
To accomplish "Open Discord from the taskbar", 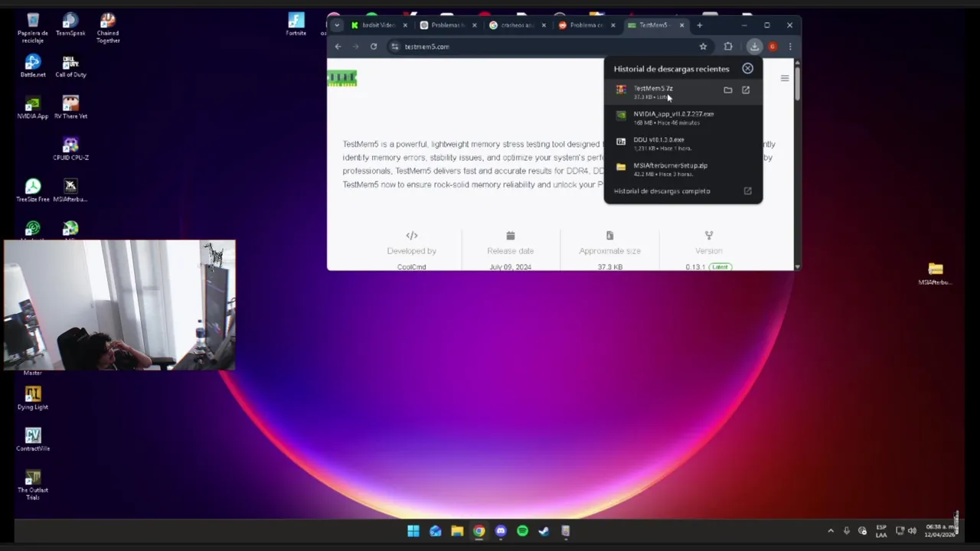I will [x=501, y=531].
